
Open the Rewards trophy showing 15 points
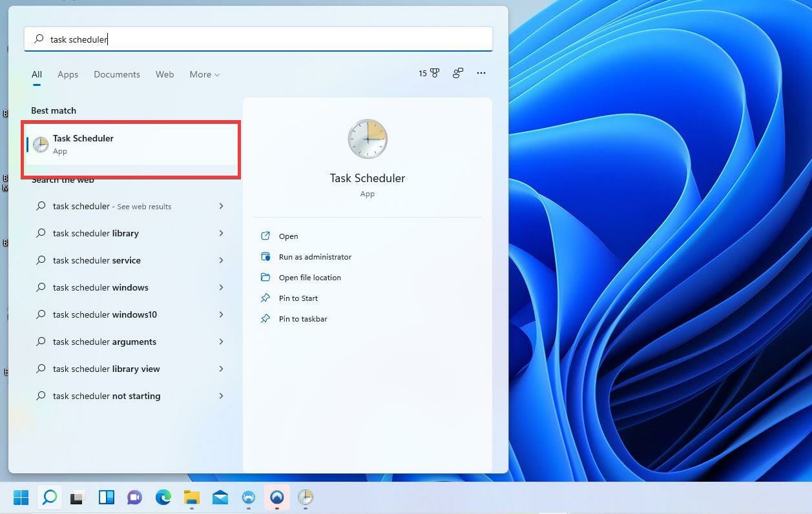pos(429,74)
